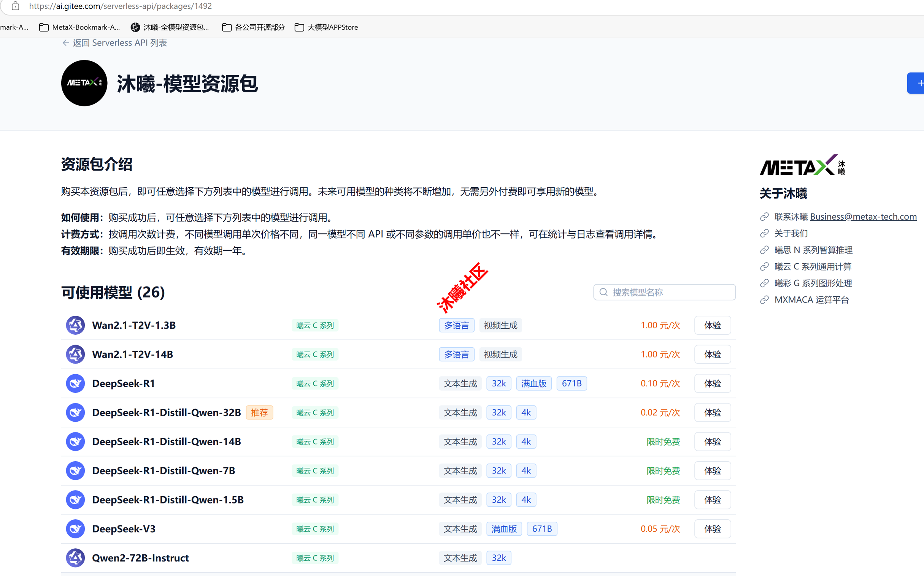Open 曦彩 G 系列图形处理 link
Screen dimensions: 924x576
coord(813,283)
